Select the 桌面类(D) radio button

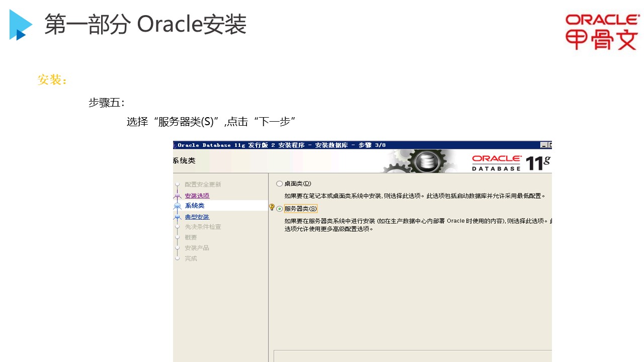pos(280,184)
